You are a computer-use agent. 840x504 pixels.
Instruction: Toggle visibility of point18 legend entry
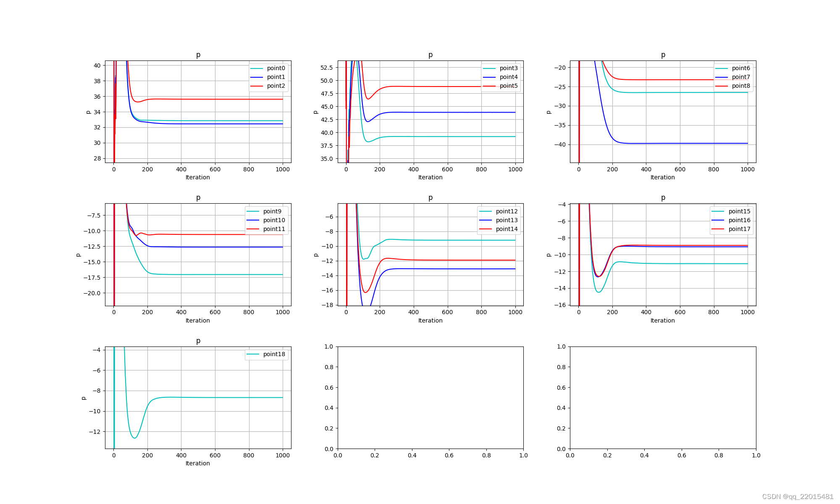[275, 354]
